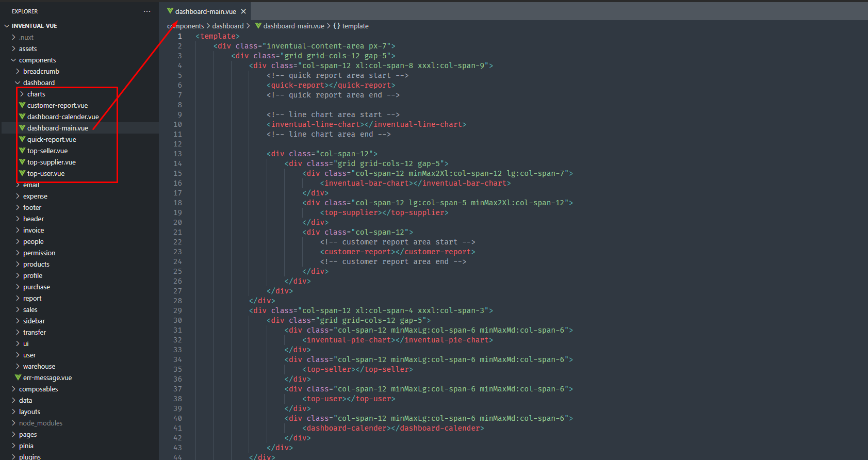Expand the expense folder

pyautogui.click(x=18, y=196)
